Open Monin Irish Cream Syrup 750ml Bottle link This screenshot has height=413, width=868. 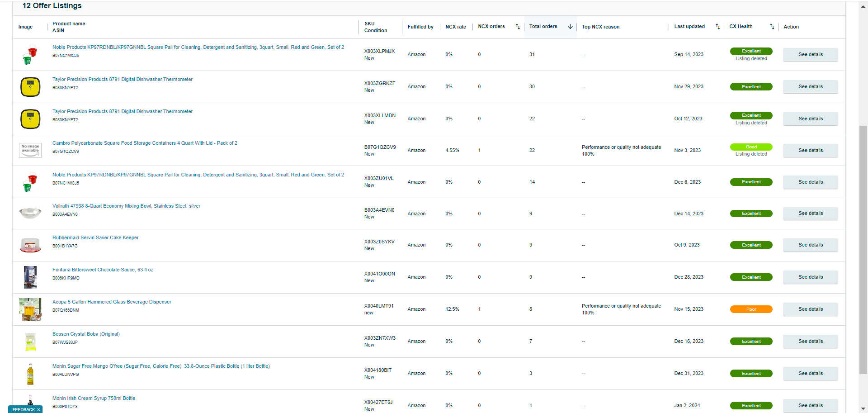tap(94, 398)
